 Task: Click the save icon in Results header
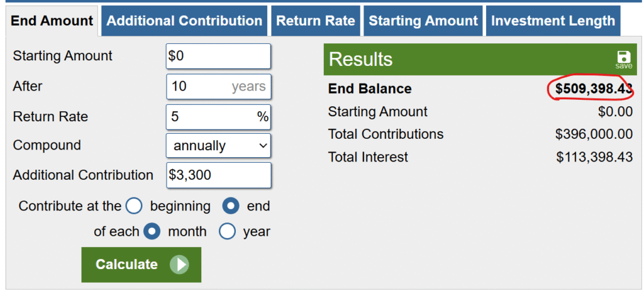pos(624,59)
